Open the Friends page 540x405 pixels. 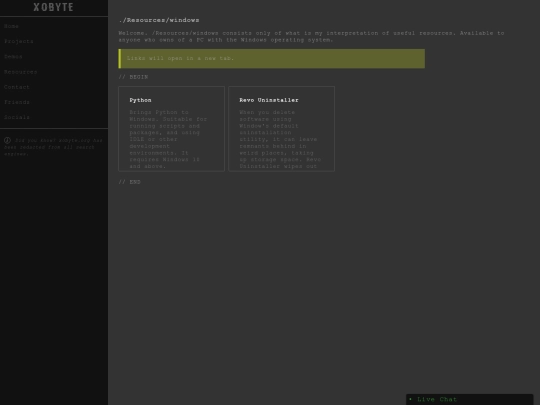coord(17,102)
